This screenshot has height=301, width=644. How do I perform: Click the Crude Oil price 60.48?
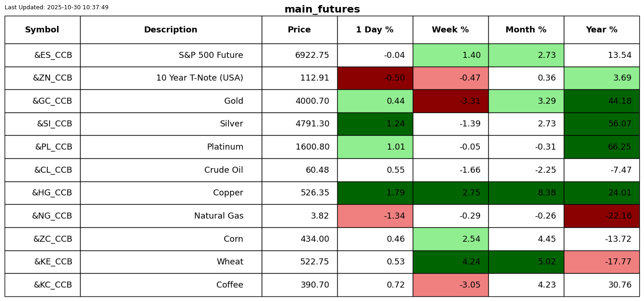click(x=317, y=170)
